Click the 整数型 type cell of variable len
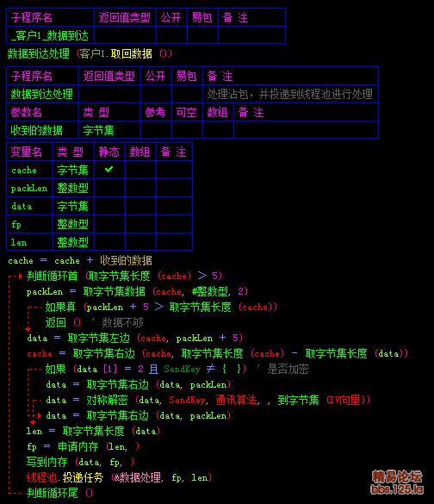This screenshot has height=504, width=434. click(73, 242)
